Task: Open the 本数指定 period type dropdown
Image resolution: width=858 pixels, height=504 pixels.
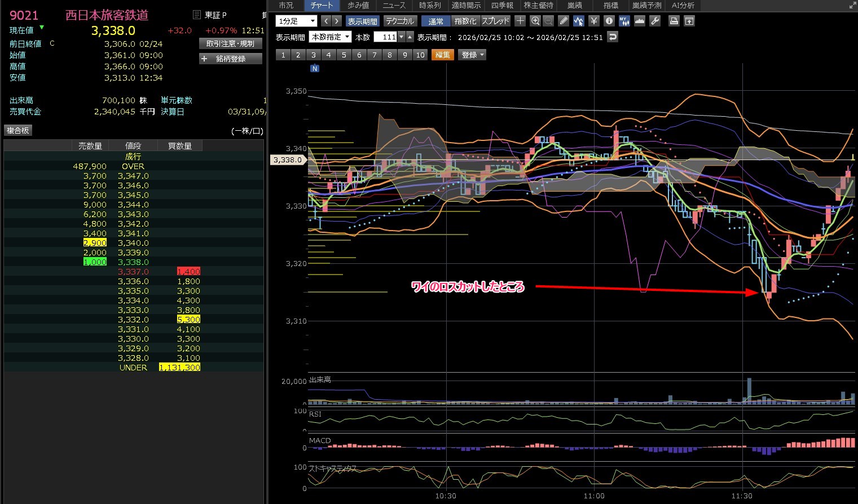Action: click(330, 37)
